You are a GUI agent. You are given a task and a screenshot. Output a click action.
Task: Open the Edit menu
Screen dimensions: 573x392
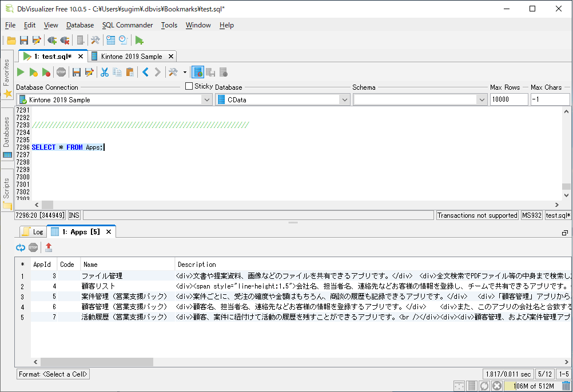coord(30,25)
